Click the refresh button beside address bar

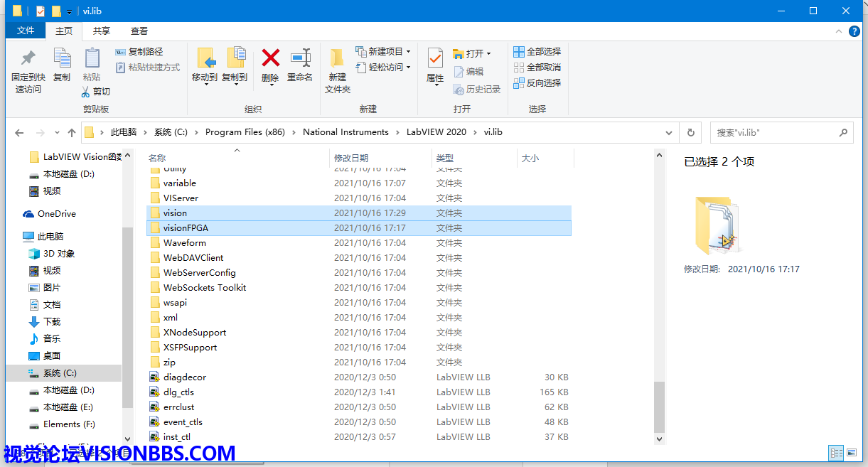coord(690,132)
